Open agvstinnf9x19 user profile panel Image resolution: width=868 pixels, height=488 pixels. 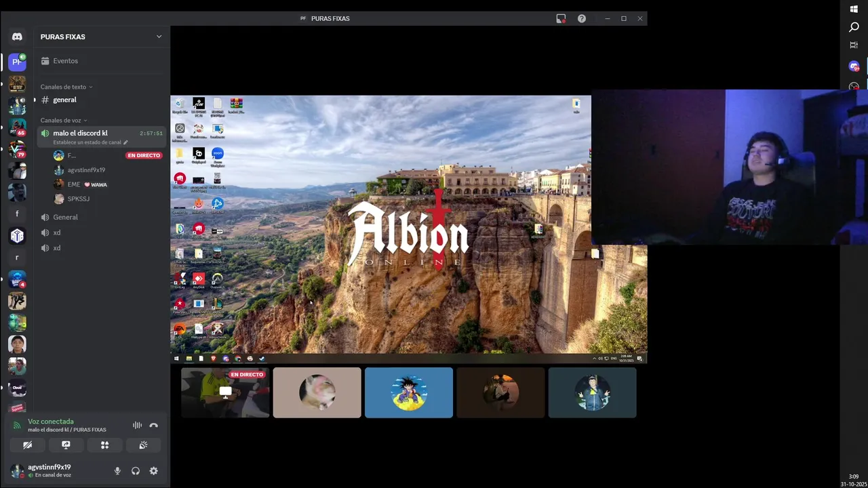(58, 470)
